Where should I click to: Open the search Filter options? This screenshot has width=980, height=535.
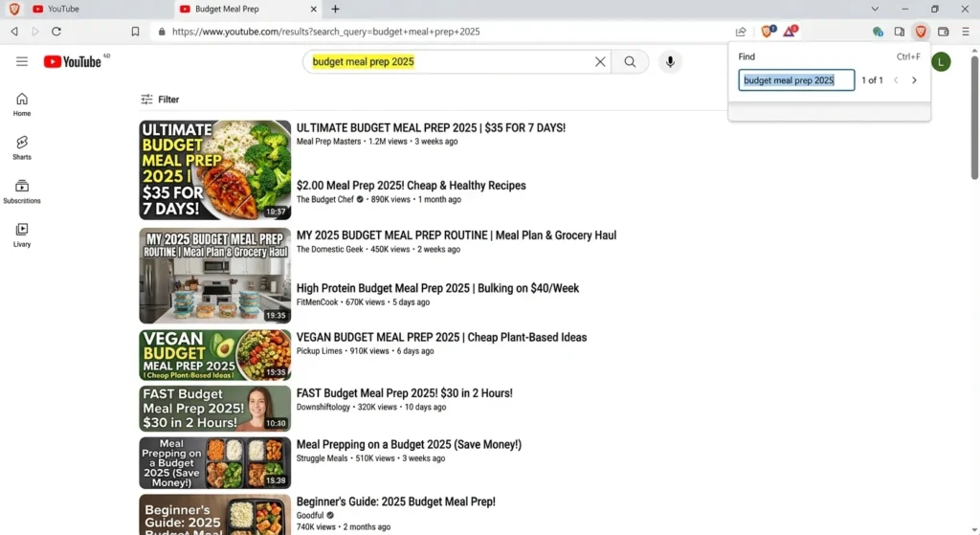click(160, 100)
